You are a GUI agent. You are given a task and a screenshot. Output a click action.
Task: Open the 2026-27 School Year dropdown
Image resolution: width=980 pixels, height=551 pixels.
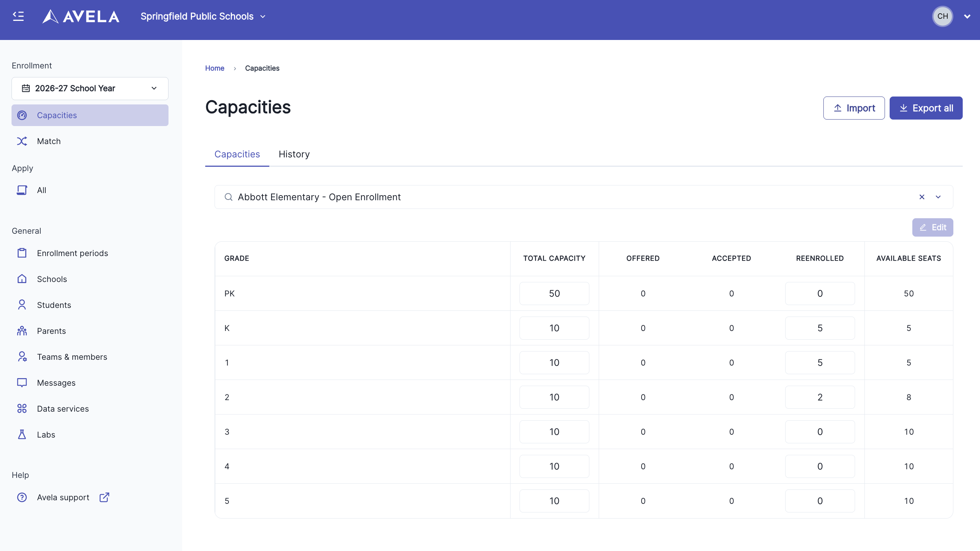[x=90, y=88]
